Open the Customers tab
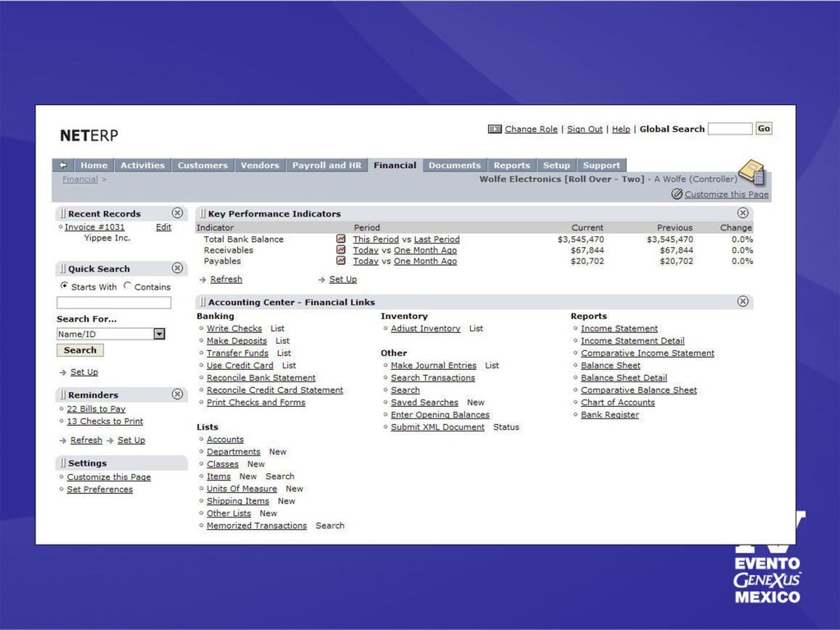840x630 pixels. 203,165
